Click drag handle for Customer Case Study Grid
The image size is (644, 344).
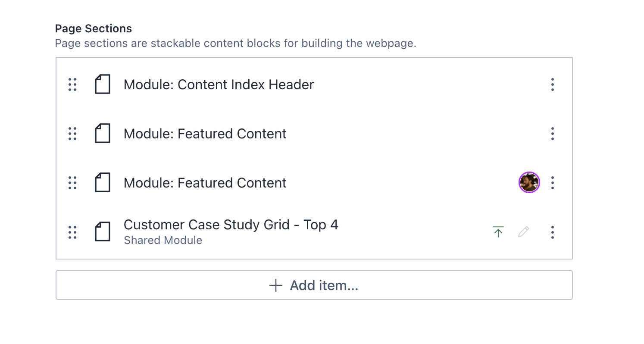point(72,232)
